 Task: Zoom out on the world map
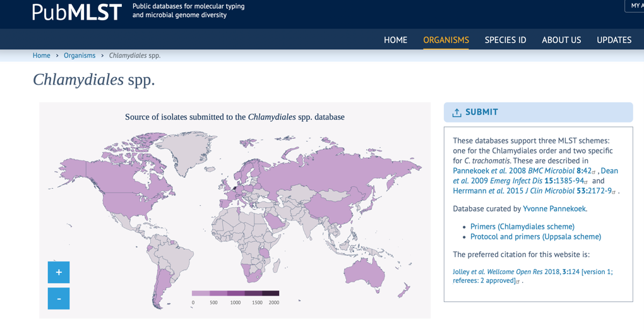tap(59, 299)
